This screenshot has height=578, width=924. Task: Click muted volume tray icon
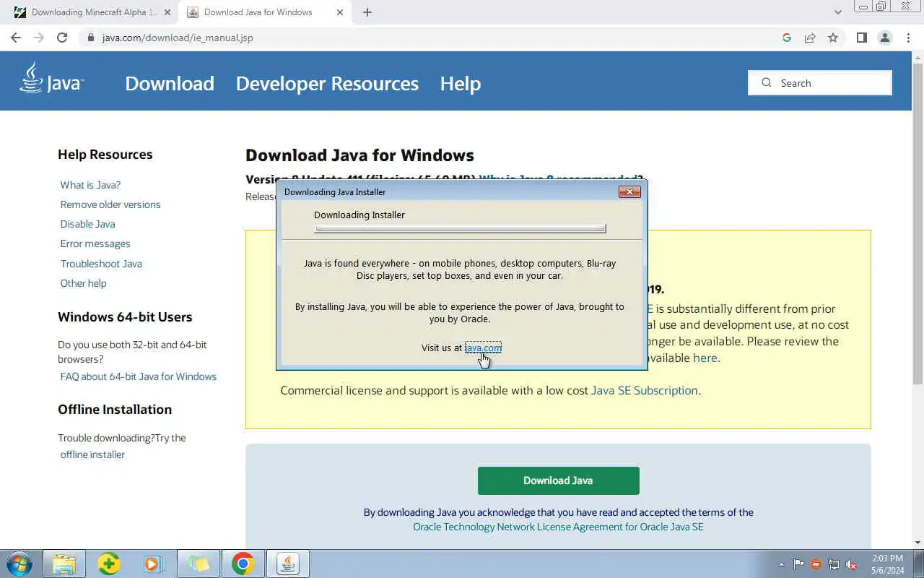[852, 564]
